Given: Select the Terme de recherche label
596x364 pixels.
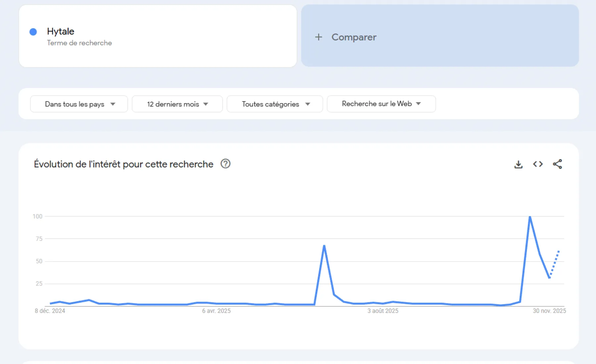Looking at the screenshot, I should [79, 43].
